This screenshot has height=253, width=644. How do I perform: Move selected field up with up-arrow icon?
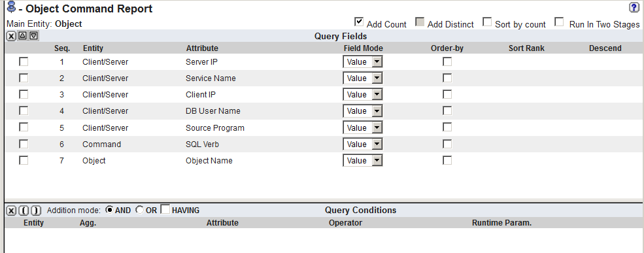tap(23, 36)
